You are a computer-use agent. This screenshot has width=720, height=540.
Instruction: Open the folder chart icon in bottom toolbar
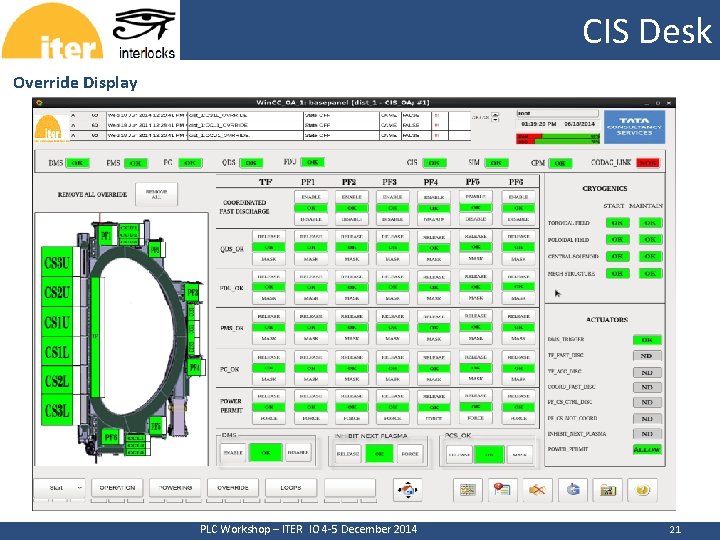[x=608, y=490]
